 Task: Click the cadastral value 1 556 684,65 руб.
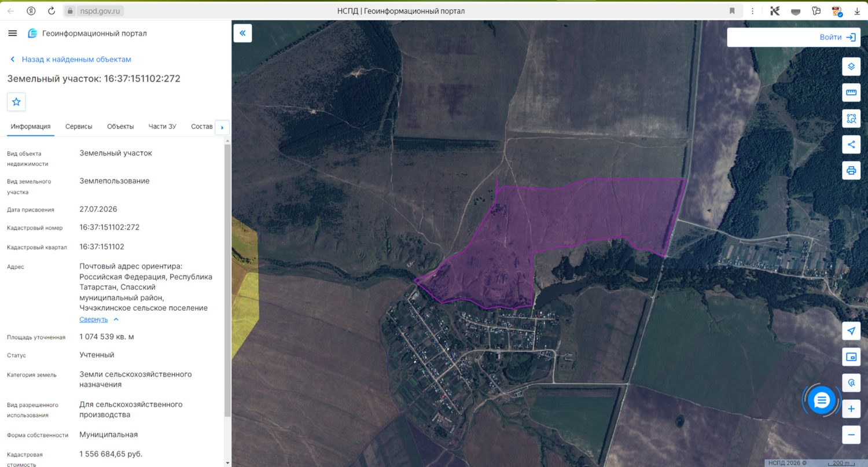click(111, 454)
